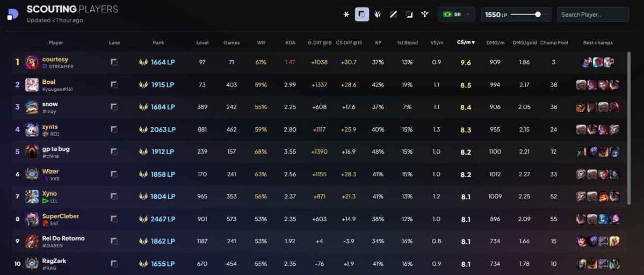Sort table by G.Diff @15 header
644x275 pixels.
pyautogui.click(x=320, y=42)
